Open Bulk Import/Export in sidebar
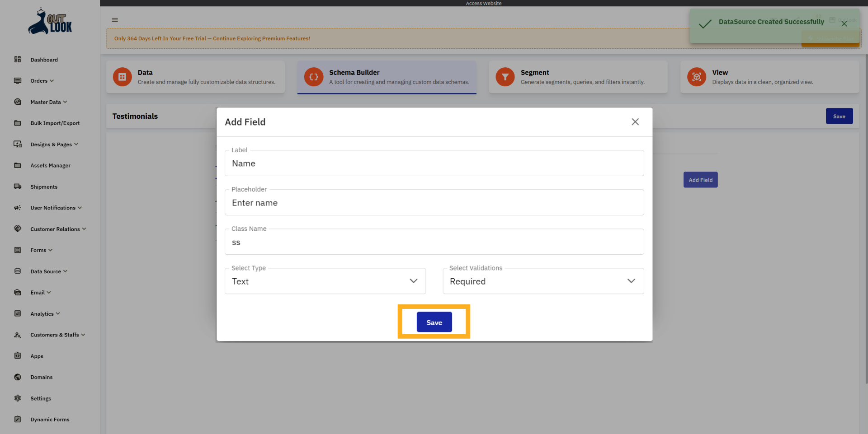 55,123
